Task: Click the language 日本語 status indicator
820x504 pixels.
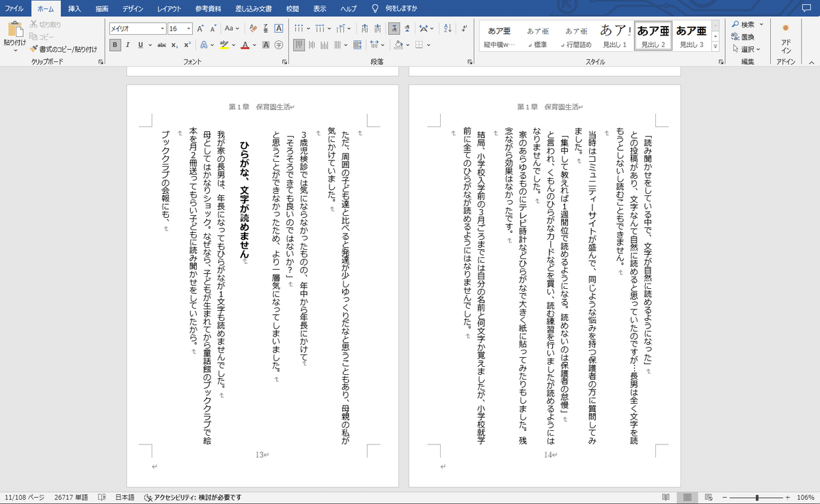Action: 124,497
